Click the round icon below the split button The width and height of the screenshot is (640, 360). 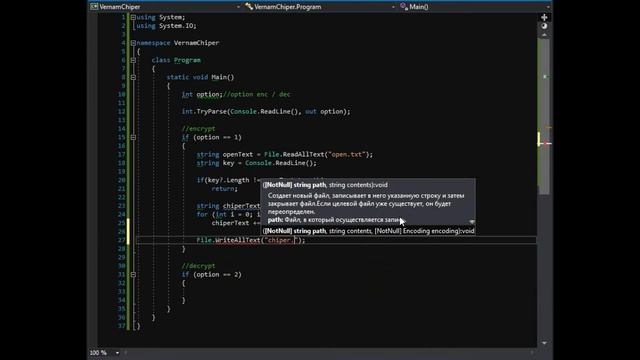[544, 26]
